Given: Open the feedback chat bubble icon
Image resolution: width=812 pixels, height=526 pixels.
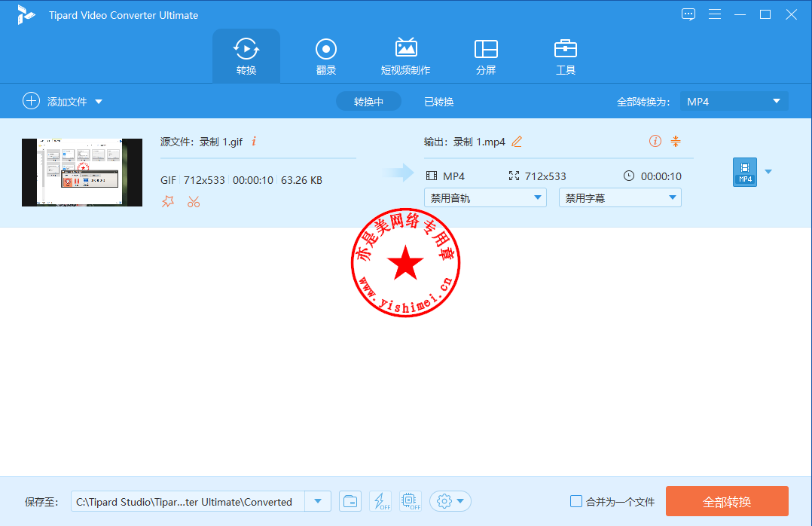Looking at the screenshot, I should click(688, 14).
